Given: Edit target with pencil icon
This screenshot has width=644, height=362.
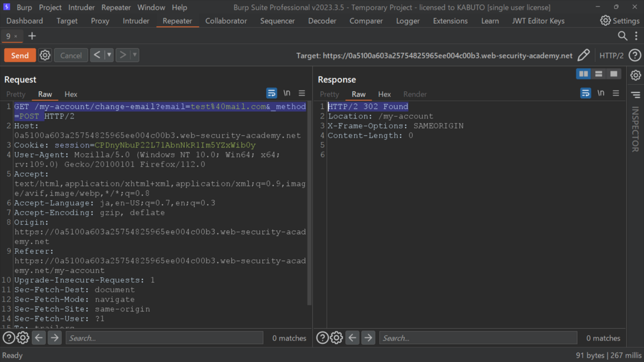Looking at the screenshot, I should [583, 55].
